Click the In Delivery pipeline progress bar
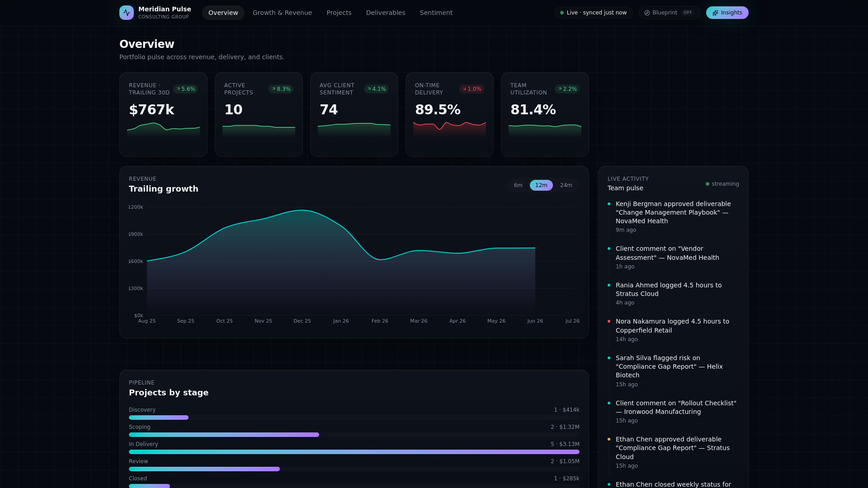868x488 pixels. (354, 452)
